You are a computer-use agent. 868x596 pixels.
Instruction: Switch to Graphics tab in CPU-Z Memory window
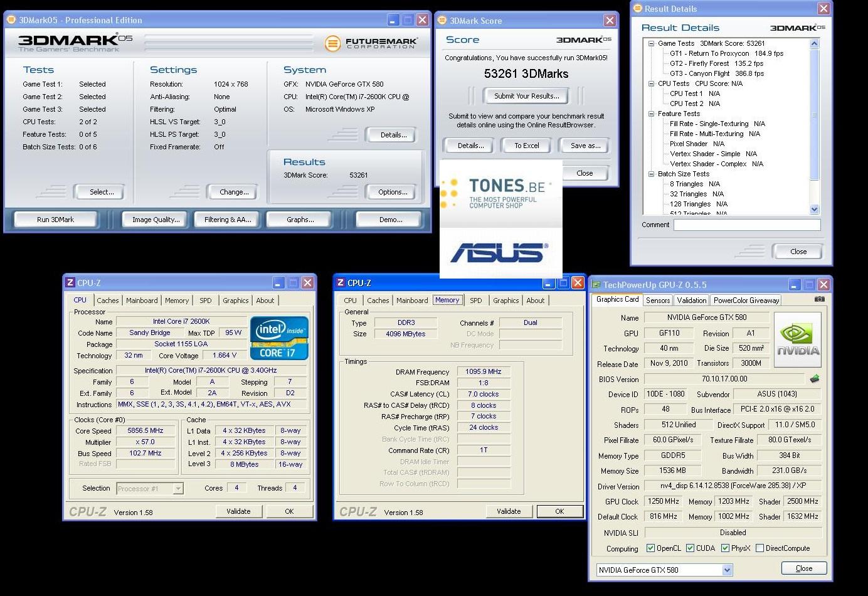(x=505, y=301)
